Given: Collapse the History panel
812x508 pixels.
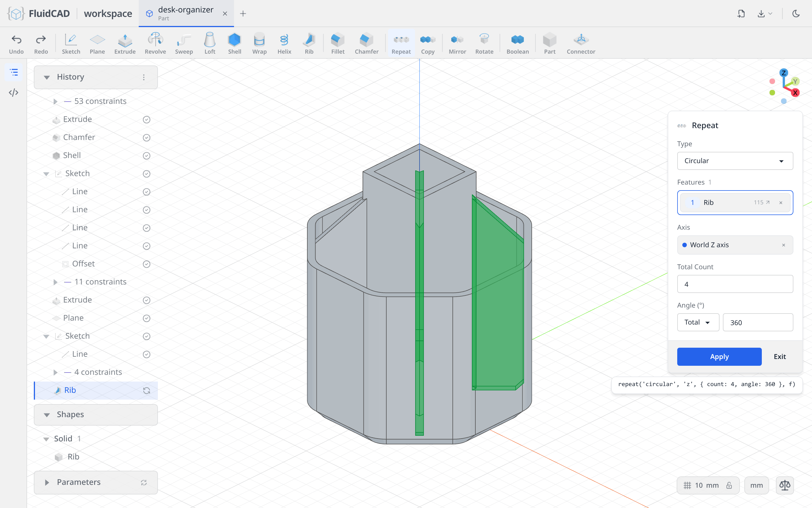Looking at the screenshot, I should point(47,77).
